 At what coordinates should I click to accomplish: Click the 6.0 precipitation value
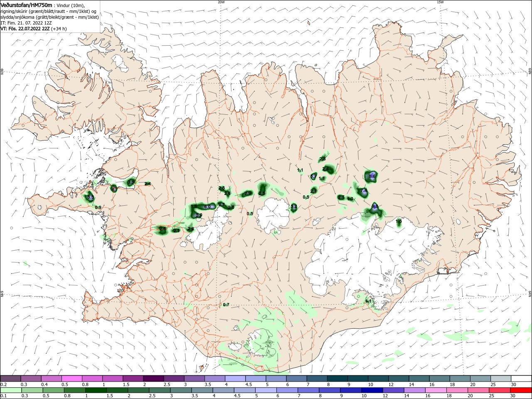(207, 207)
